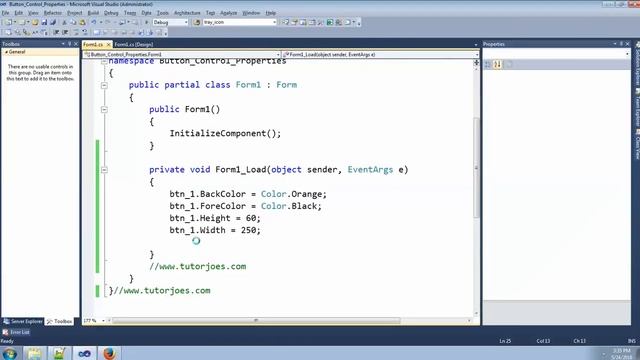
Task: Close the Form1.cs tab
Action: [x=109, y=44]
